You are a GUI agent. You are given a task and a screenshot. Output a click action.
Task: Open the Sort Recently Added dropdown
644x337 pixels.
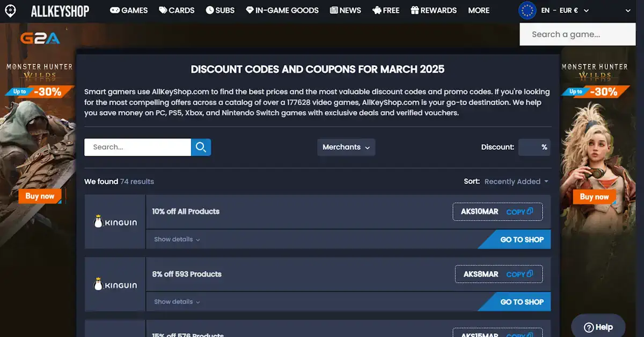tap(516, 181)
